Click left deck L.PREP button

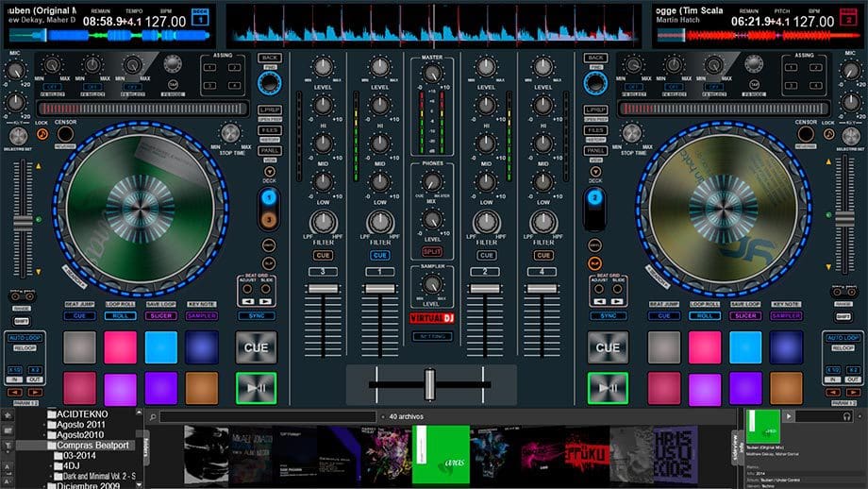[x=270, y=110]
